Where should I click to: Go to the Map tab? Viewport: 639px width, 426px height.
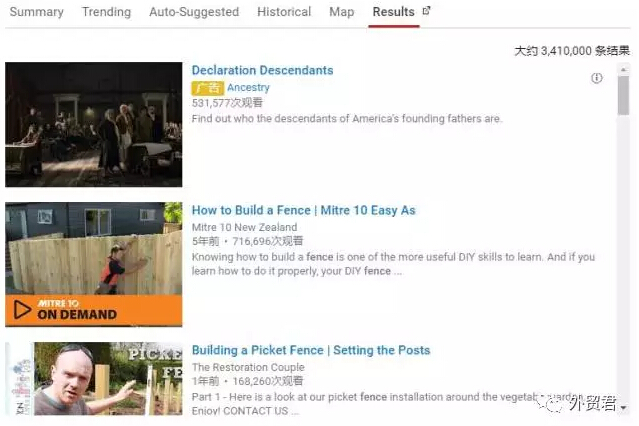341,12
